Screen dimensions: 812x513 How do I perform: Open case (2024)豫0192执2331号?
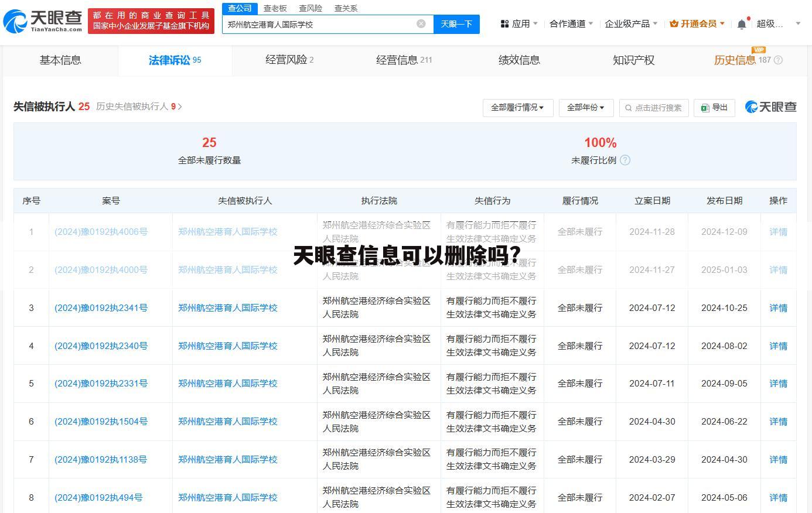coord(101,384)
